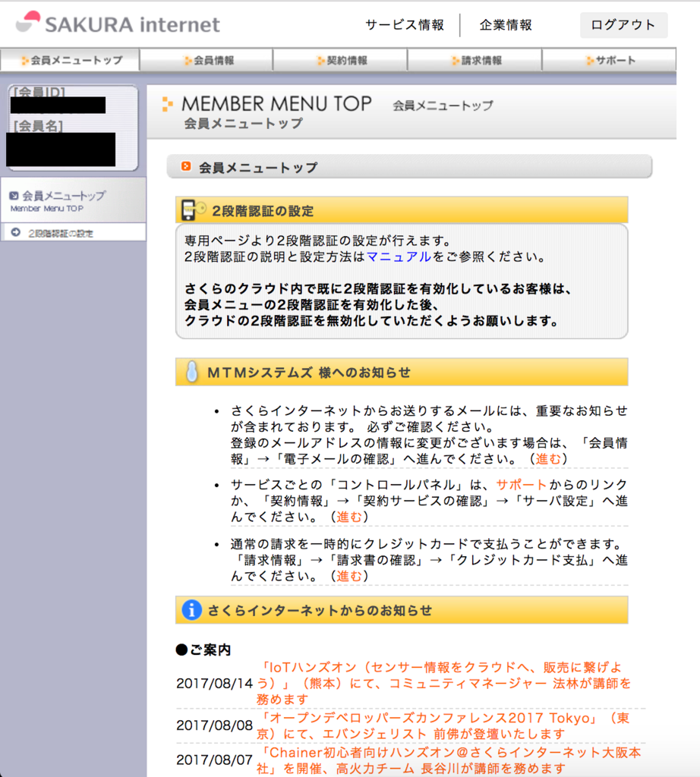
Task: Click the square icon beside sidebar 会員メニュートップ
Action: click(14, 196)
